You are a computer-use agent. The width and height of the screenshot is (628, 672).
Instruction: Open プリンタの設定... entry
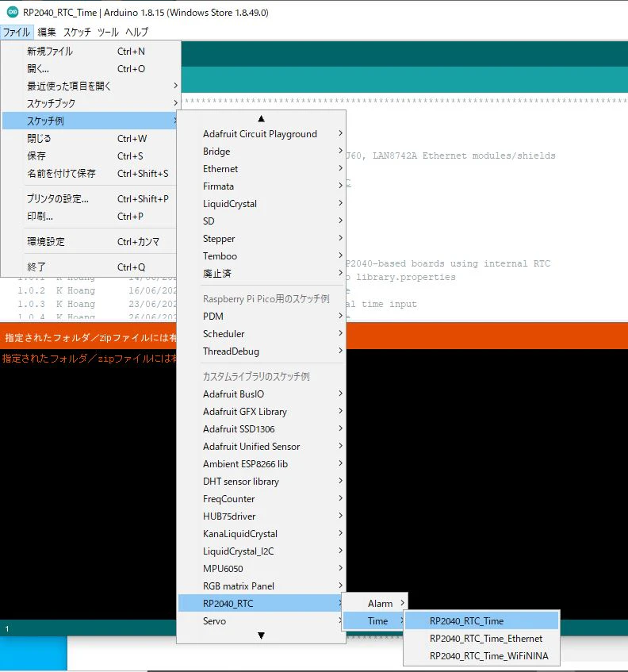click(x=90, y=199)
